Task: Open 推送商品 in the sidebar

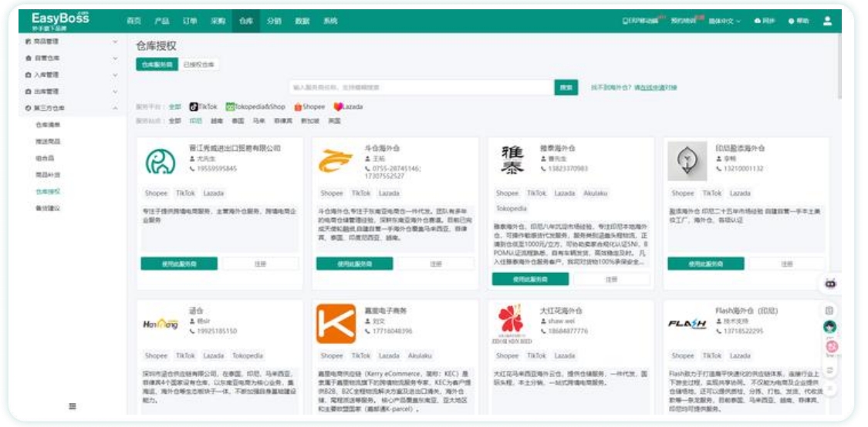Action: point(48,142)
